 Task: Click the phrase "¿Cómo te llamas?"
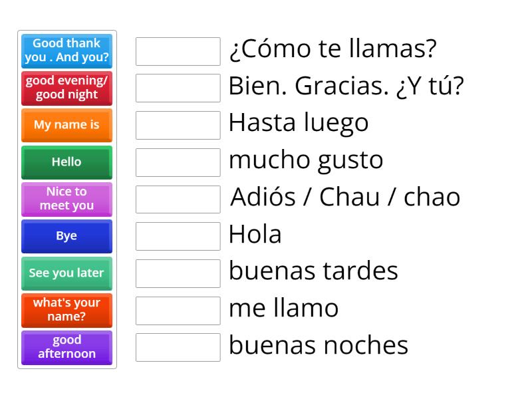tap(332, 49)
